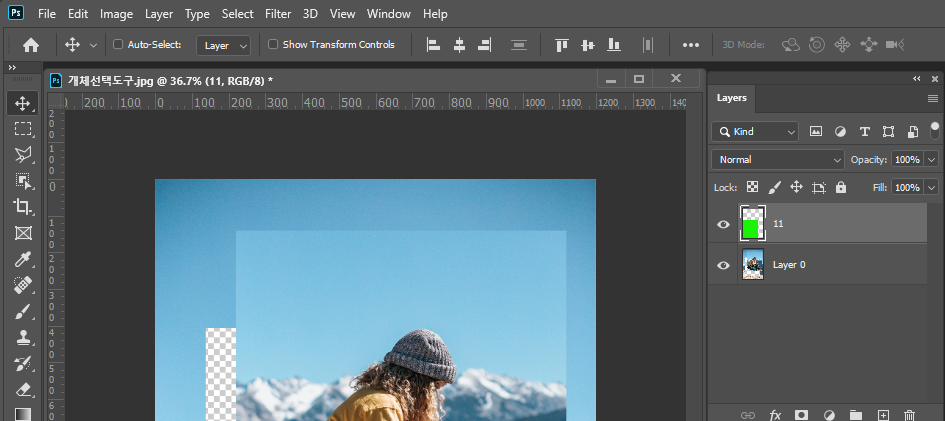945x421 pixels.
Task: Add a layer mask
Action: coord(801,415)
